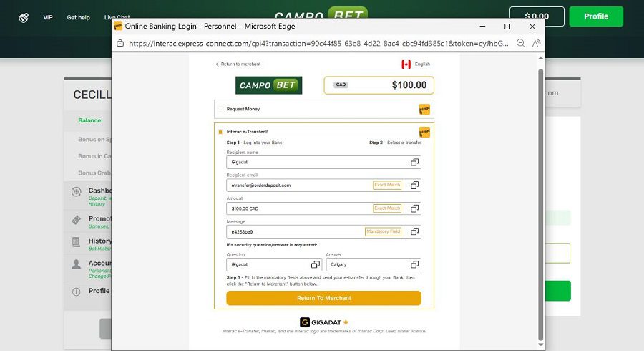Click the CampoBet globe icon in header

(24, 18)
